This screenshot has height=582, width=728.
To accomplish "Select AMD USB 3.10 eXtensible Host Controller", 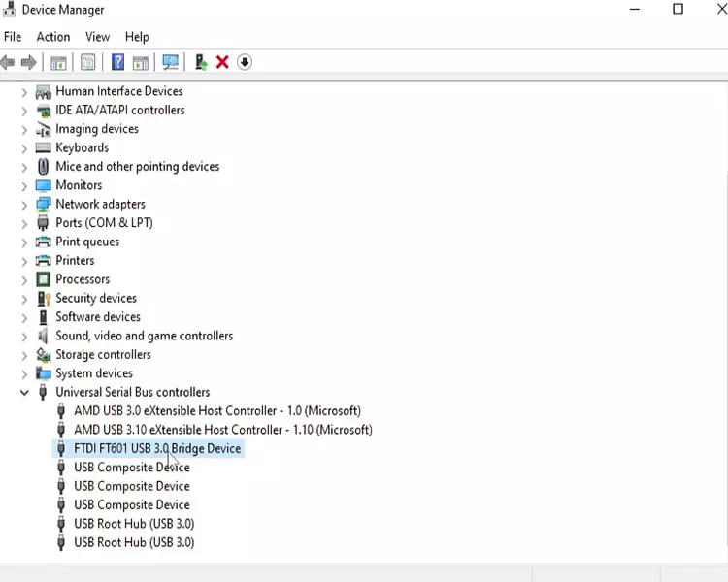I will 222,430.
